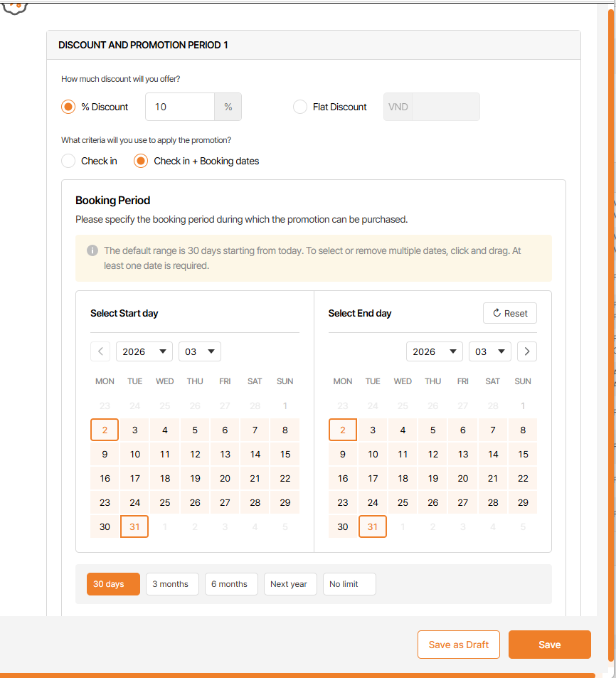Select the % Discount radio button

click(68, 107)
